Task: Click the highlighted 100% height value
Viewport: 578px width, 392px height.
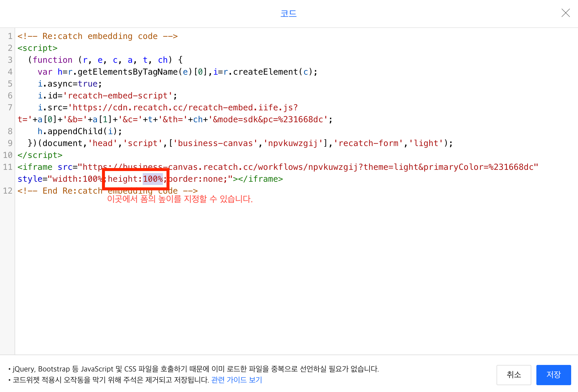Action: pos(153,179)
